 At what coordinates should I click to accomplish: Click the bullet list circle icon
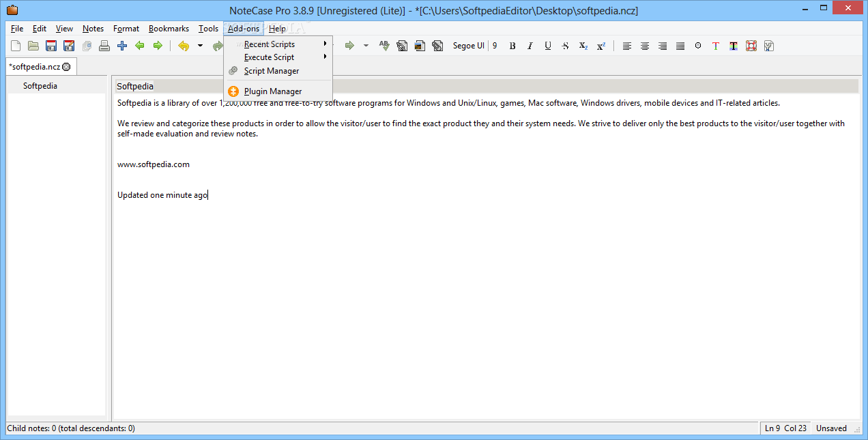coord(698,46)
